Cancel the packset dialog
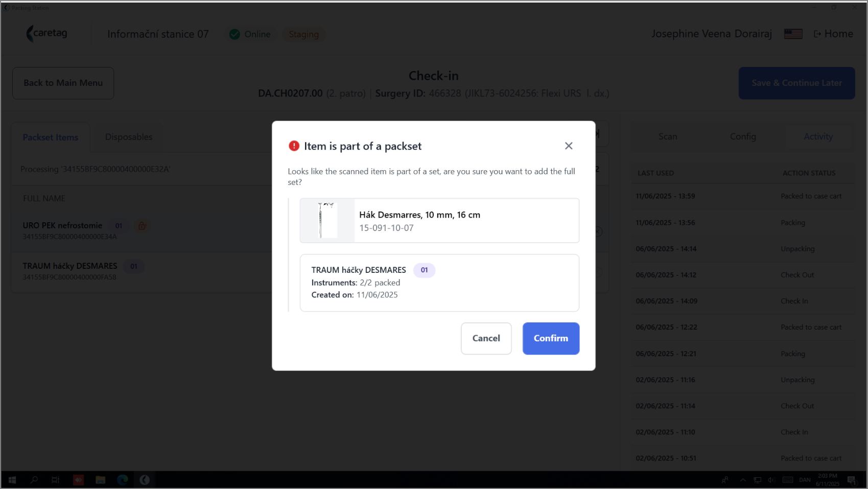Screen dimensions: 868x489 tap(486, 338)
